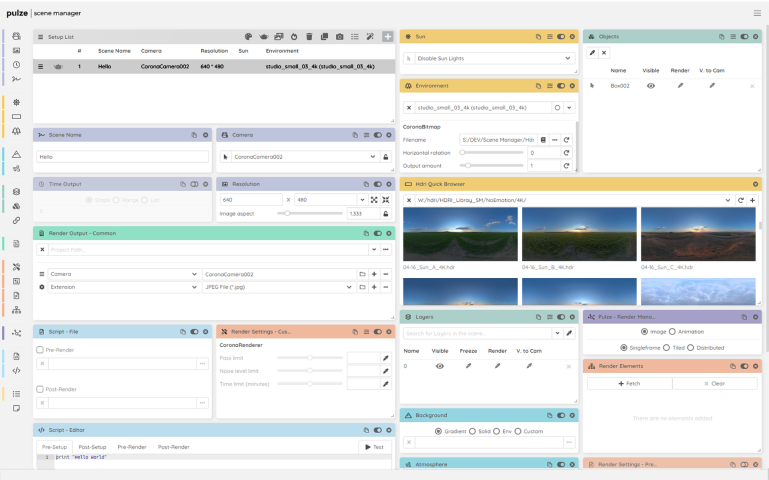769x480 pixels.
Task: Click the magic wand icon in Setup List
Action: 370,37
